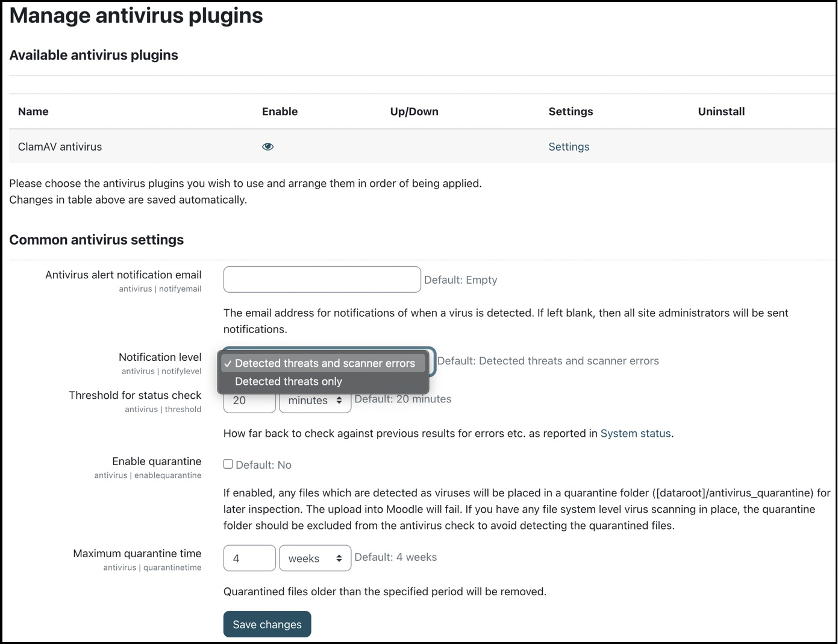The width and height of the screenshot is (838, 644).
Task: Open the quarantine time weeks unit dropdown
Action: point(315,558)
